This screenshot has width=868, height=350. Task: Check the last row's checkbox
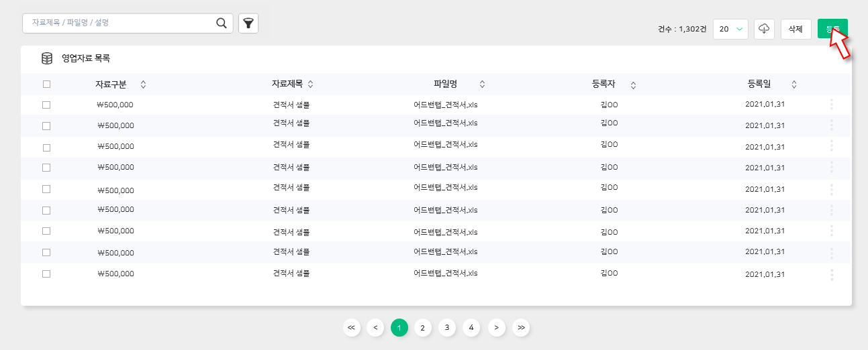[x=46, y=274]
